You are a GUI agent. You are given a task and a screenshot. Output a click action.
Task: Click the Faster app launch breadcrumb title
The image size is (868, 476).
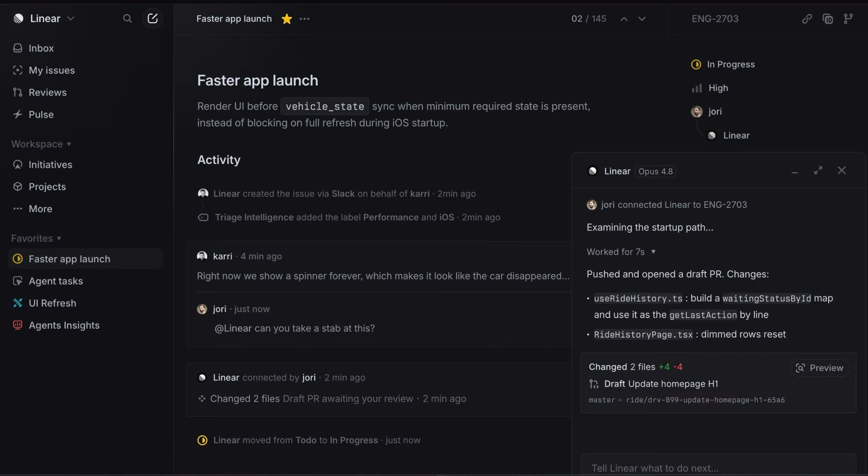pos(234,19)
